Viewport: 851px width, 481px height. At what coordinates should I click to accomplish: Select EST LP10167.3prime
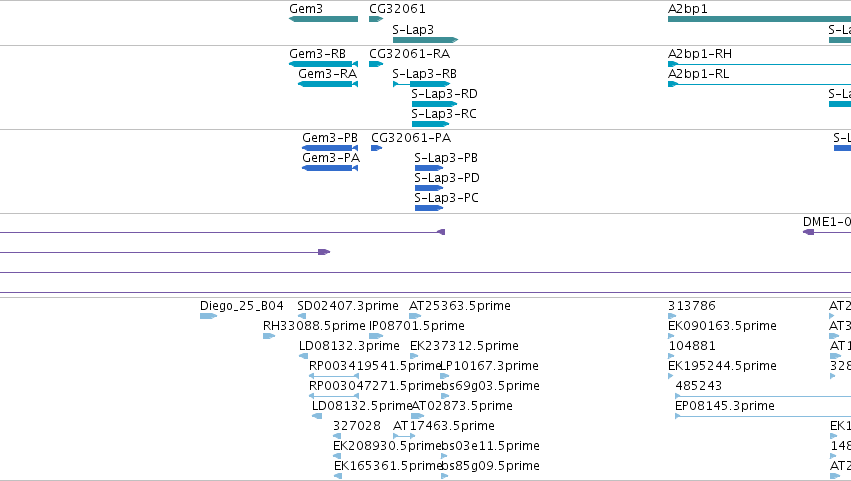pyautogui.click(x=444, y=376)
